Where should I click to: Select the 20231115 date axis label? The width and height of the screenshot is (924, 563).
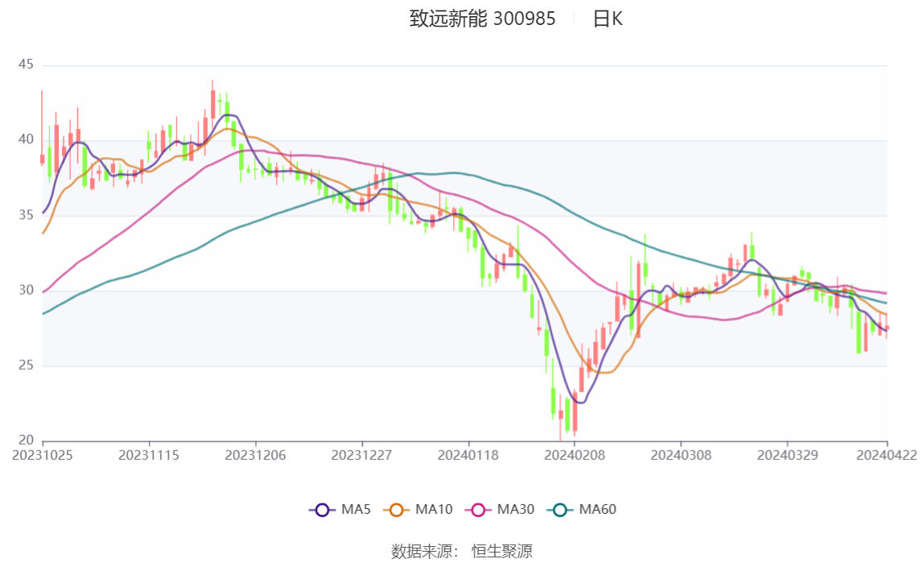148,456
